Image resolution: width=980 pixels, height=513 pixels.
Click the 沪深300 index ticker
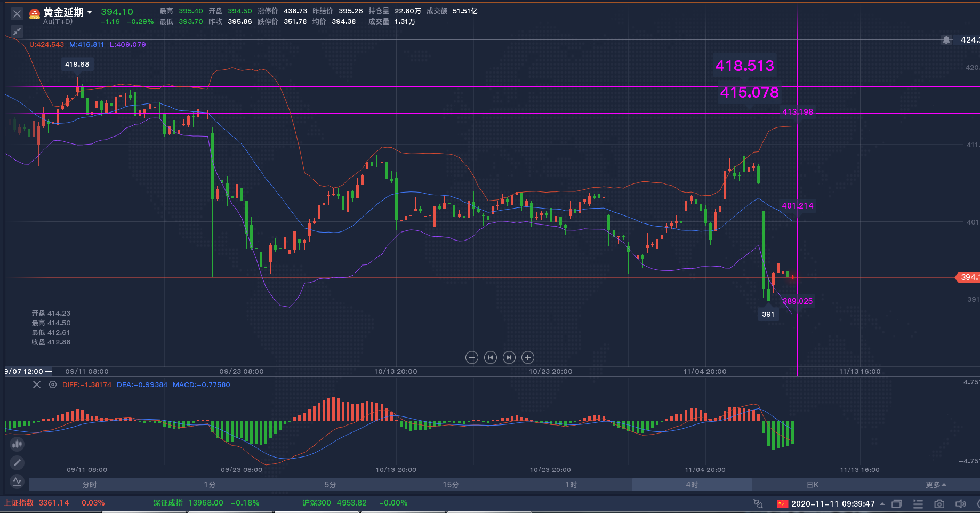coord(355,503)
